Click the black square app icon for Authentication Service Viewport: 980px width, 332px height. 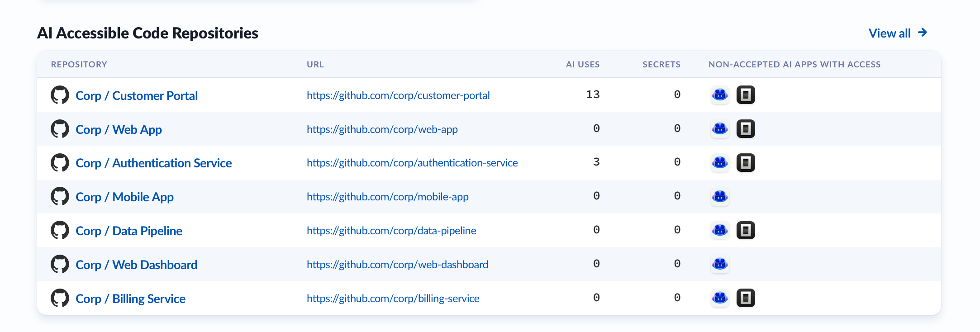click(x=746, y=163)
